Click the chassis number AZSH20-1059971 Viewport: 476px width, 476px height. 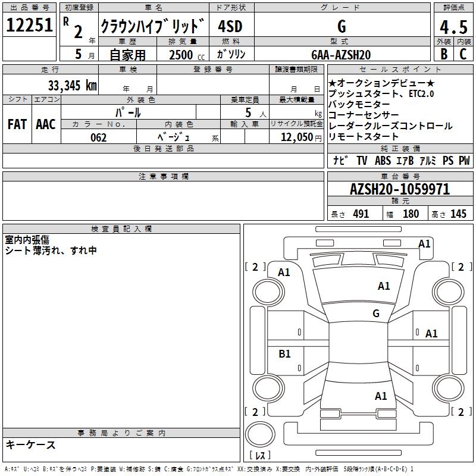point(399,190)
